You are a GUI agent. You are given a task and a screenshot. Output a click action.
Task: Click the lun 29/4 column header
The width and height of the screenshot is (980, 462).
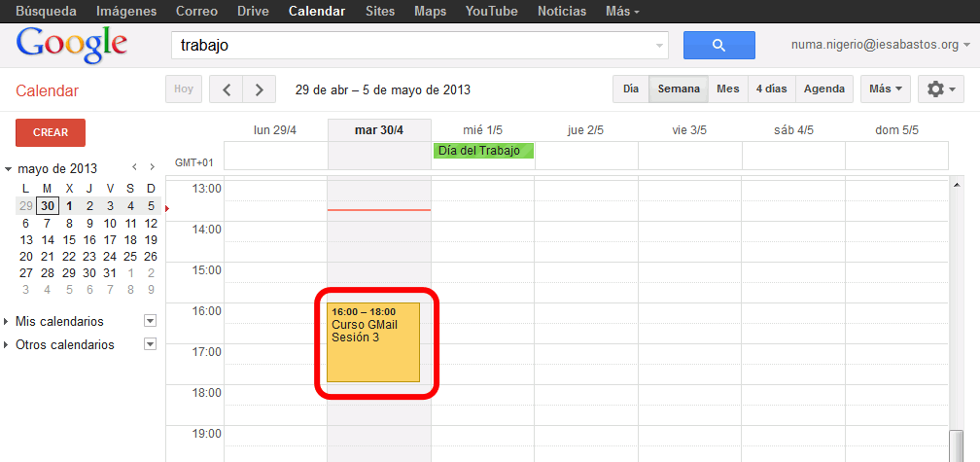[275, 130]
